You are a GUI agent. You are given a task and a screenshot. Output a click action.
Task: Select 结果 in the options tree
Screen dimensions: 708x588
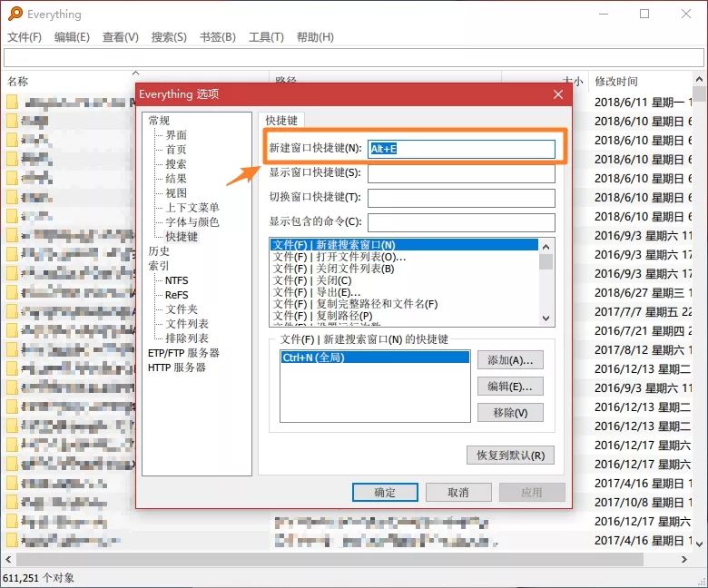click(x=176, y=178)
